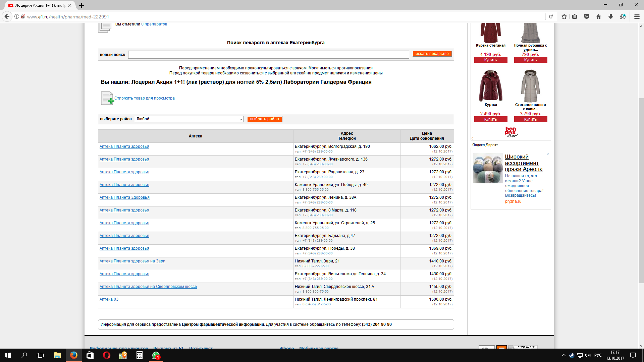Open Action Center notifications icon
The width and height of the screenshot is (644, 362).
[x=633, y=355]
